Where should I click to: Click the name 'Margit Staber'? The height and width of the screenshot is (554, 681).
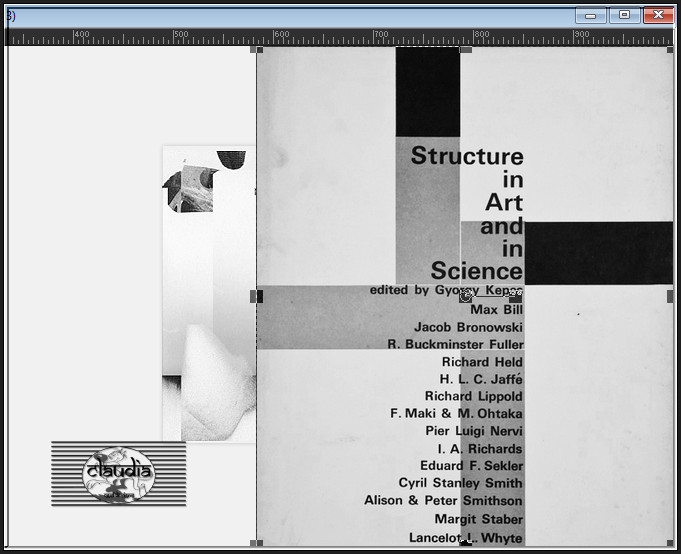coord(479,519)
